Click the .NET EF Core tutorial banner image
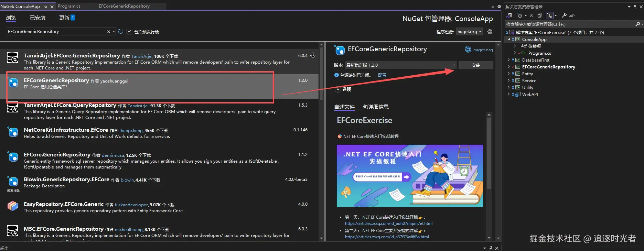Image resolution: width=644 pixels, height=251 pixels. click(410, 176)
